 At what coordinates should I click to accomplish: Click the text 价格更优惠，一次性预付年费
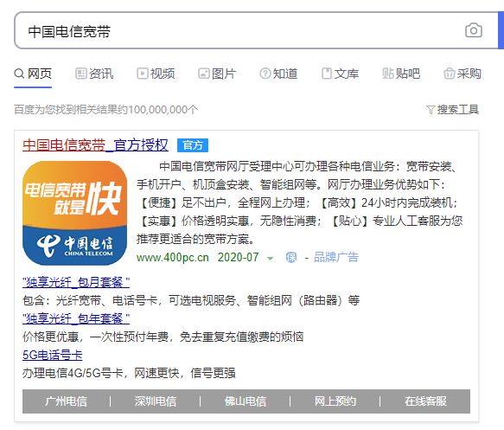pos(95,337)
